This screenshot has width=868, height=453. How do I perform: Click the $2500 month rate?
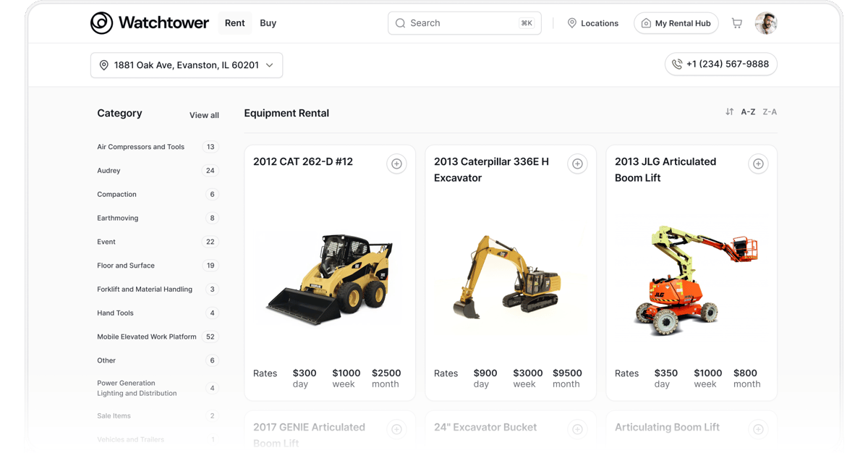pos(386,378)
